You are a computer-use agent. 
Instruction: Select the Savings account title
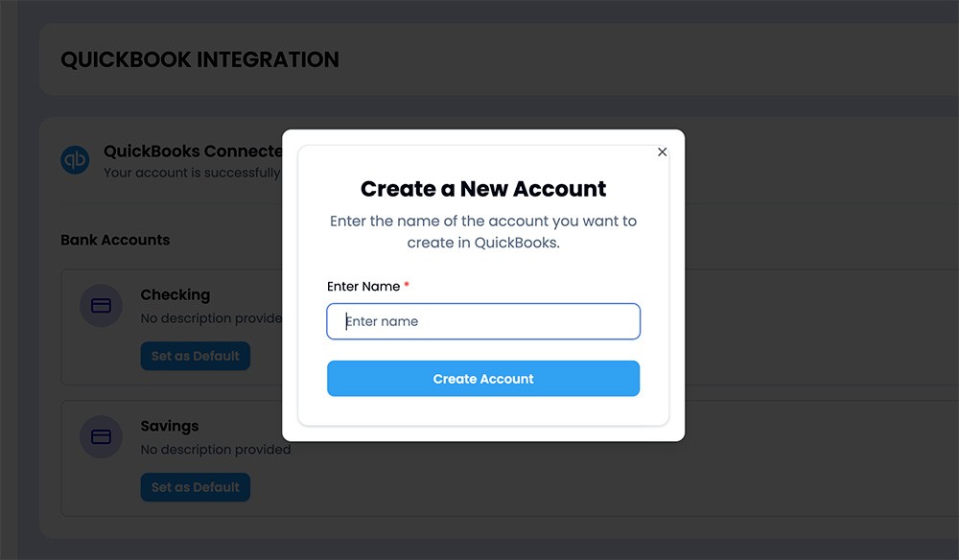pos(170,426)
